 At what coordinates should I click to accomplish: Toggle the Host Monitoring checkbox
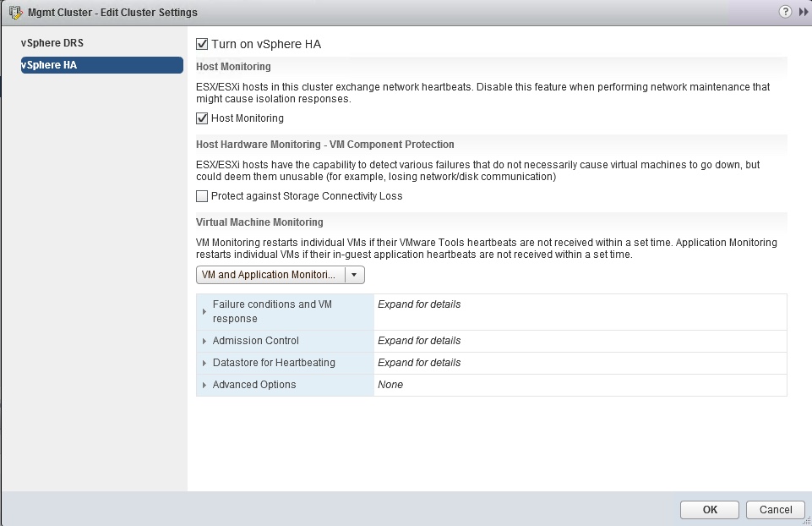[x=202, y=118]
